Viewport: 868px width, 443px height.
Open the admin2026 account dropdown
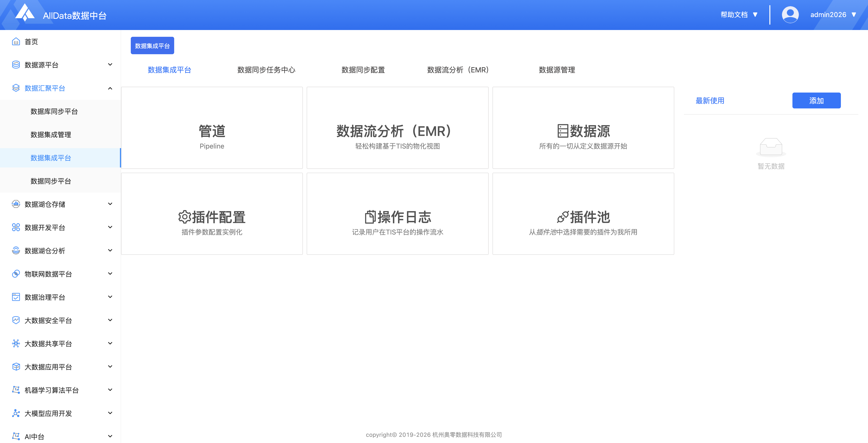(833, 15)
